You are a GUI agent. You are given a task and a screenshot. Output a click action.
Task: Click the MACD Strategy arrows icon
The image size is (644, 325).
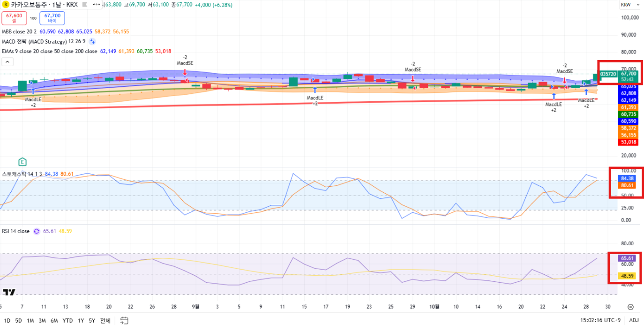[x=92, y=41]
